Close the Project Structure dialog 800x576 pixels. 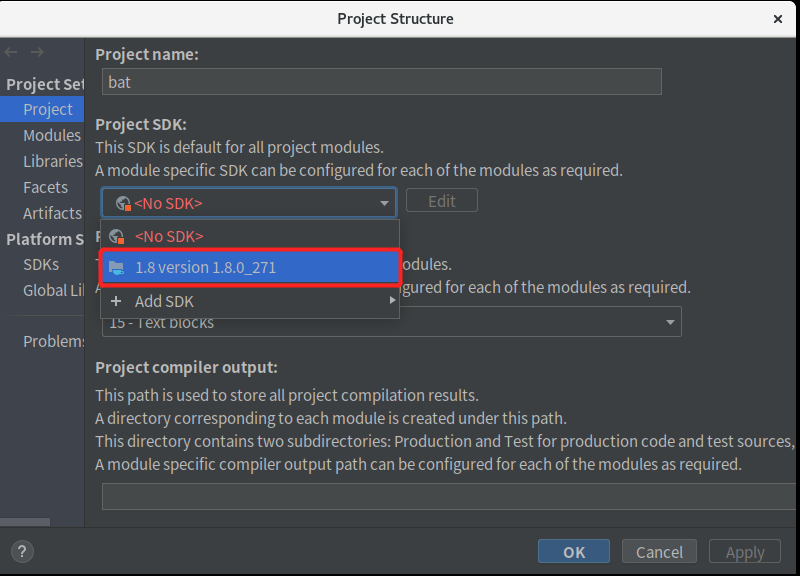[x=778, y=18]
